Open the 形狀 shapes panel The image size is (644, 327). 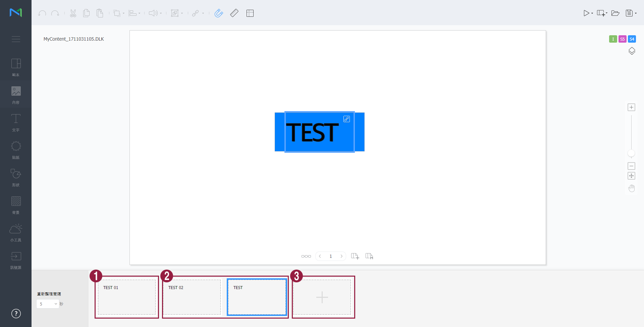coord(16,178)
